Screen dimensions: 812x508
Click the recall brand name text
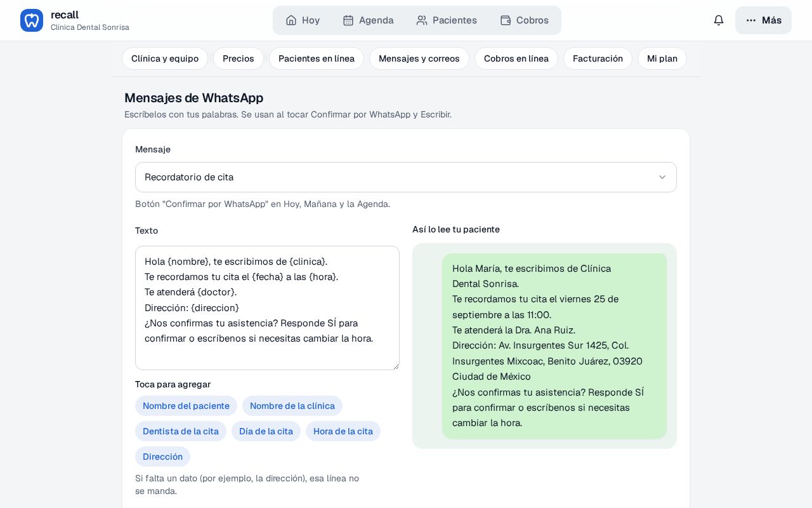[x=65, y=15]
